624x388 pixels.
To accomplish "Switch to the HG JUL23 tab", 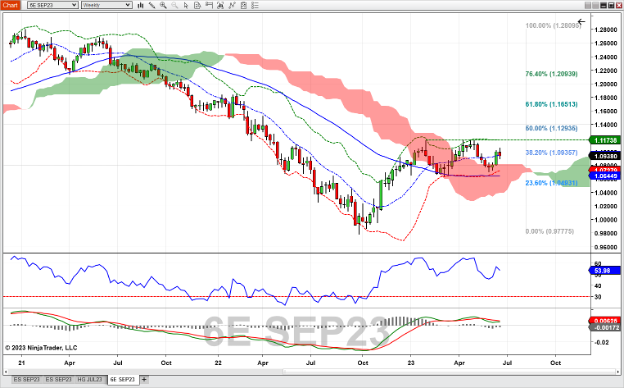I will click(90, 379).
